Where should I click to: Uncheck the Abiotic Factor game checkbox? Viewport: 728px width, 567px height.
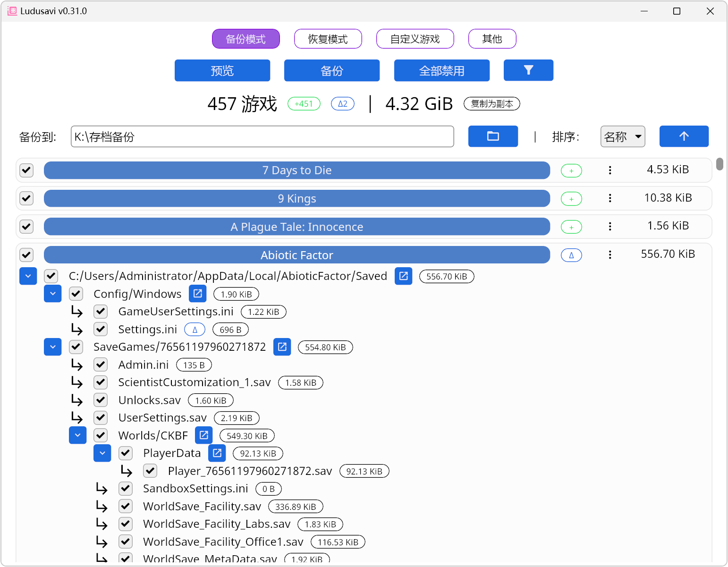pyautogui.click(x=26, y=255)
